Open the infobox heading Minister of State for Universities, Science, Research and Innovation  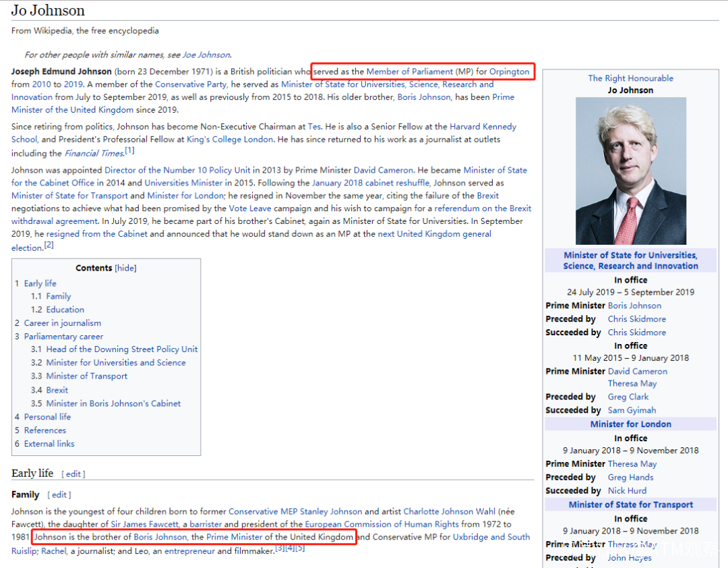630,260
